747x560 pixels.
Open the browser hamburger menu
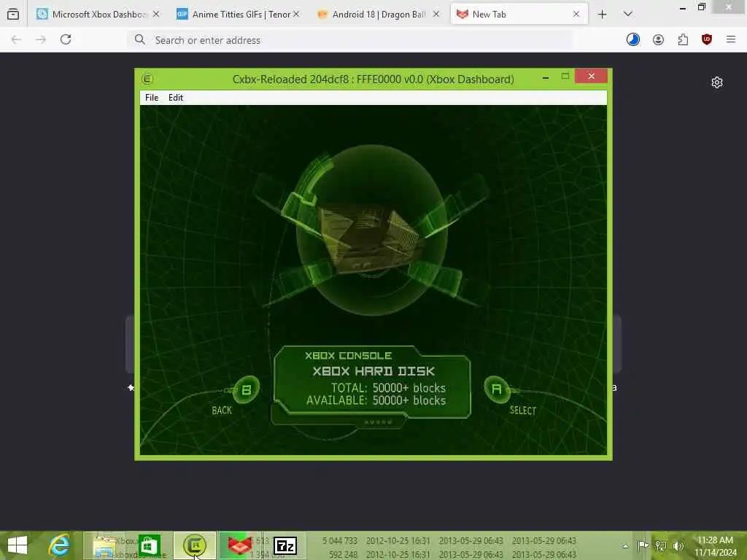tap(731, 39)
